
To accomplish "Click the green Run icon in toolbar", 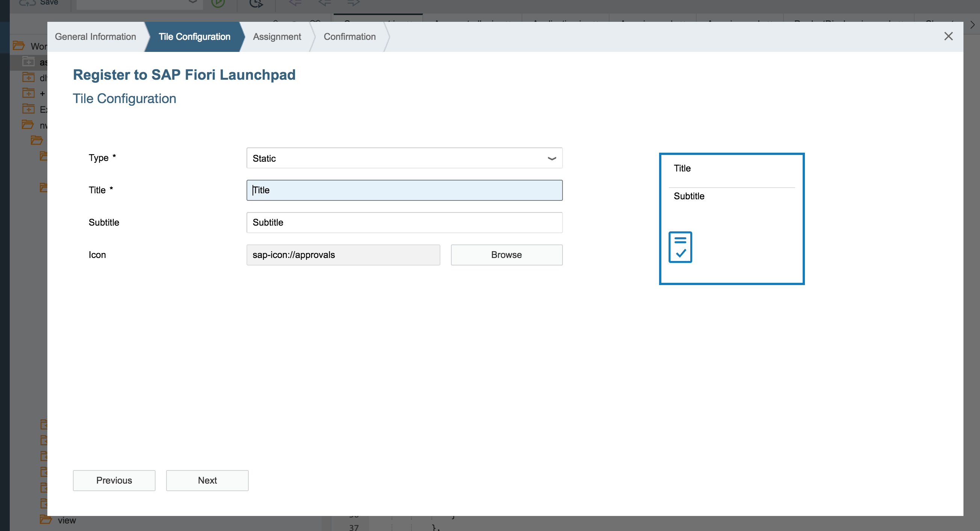I will pyautogui.click(x=218, y=3).
